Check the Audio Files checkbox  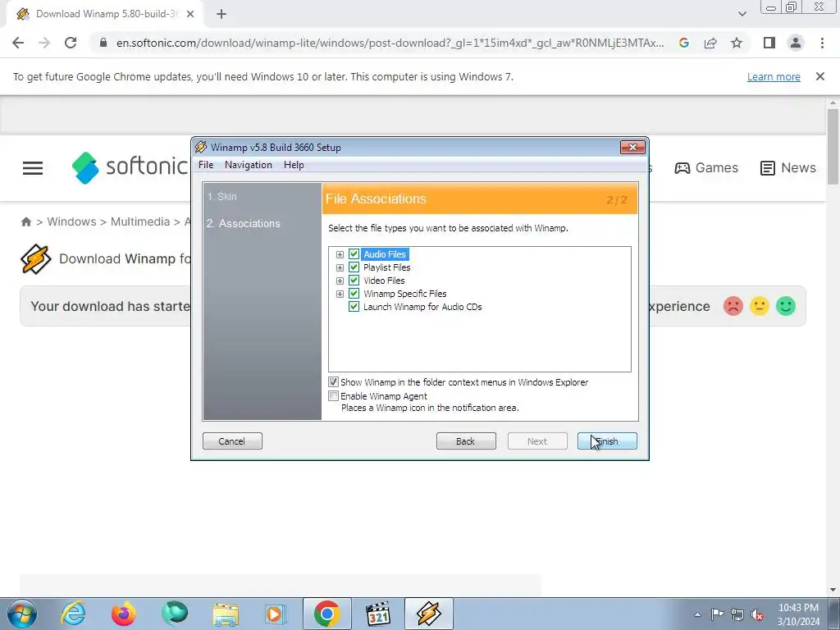354,254
